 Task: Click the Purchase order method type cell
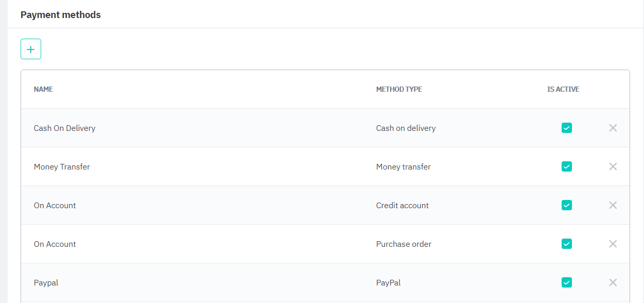[x=404, y=244]
